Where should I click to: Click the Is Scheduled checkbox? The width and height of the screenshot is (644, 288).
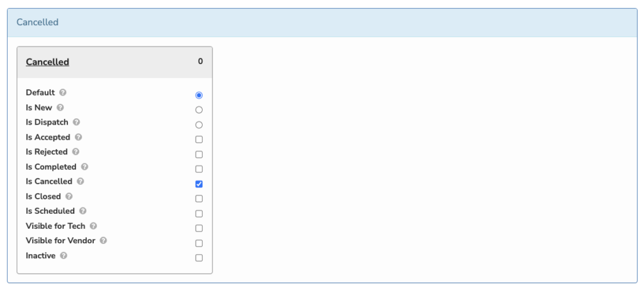click(199, 214)
